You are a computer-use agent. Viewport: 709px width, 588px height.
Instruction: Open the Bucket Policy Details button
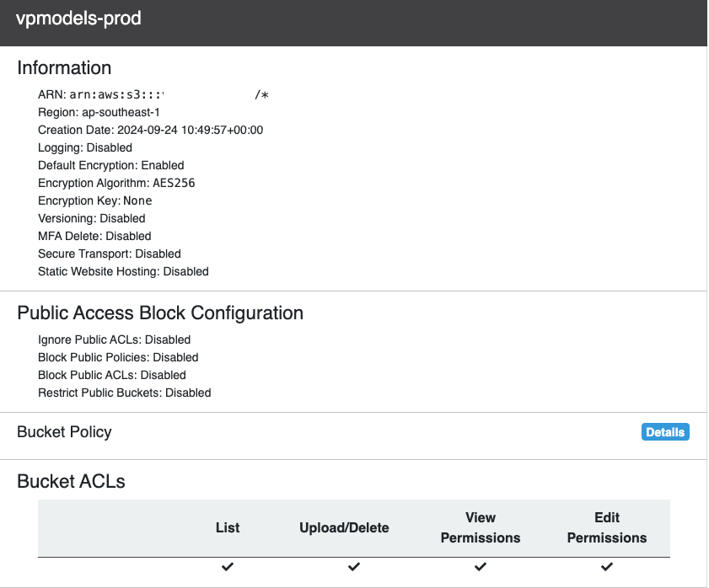click(x=665, y=432)
